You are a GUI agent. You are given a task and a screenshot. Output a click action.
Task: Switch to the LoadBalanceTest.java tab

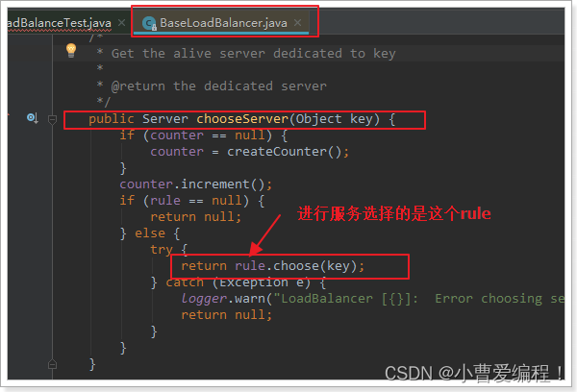coord(60,23)
